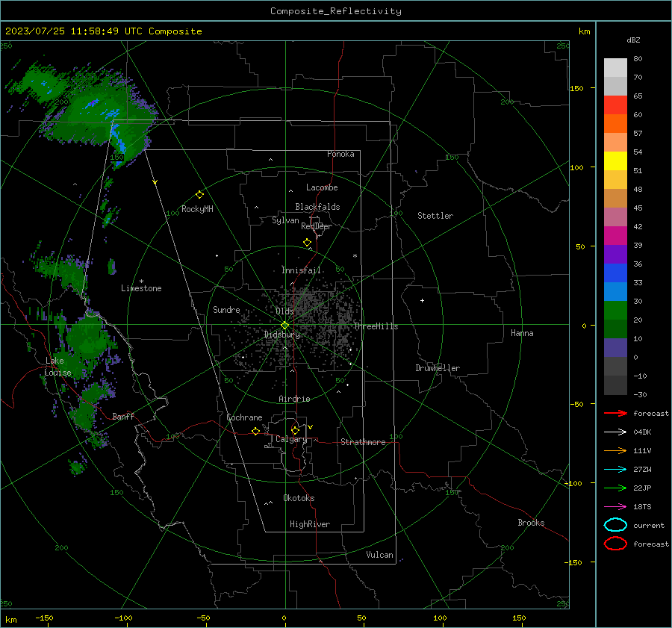Click the Sundre city label

[x=226, y=309]
